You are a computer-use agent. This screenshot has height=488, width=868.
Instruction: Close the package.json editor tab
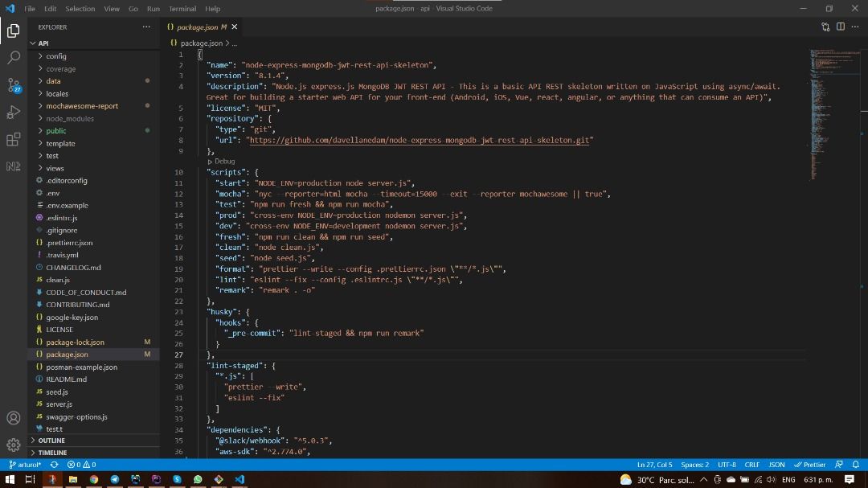(234, 27)
